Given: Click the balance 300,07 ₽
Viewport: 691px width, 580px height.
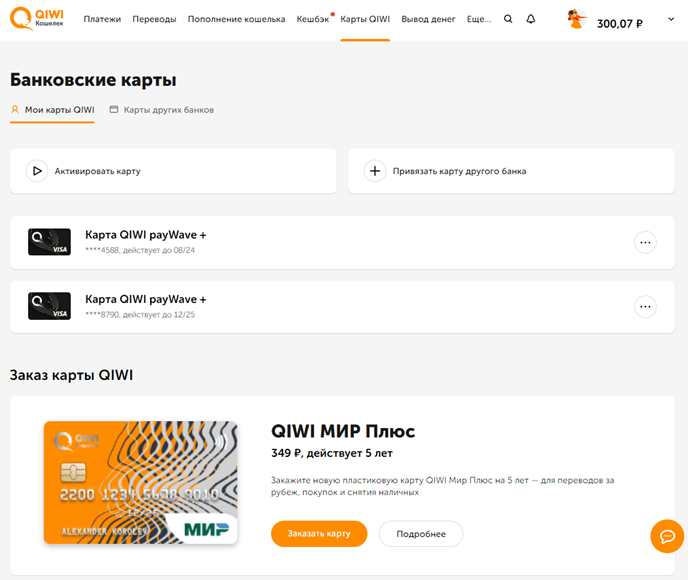Looking at the screenshot, I should tap(620, 24).
